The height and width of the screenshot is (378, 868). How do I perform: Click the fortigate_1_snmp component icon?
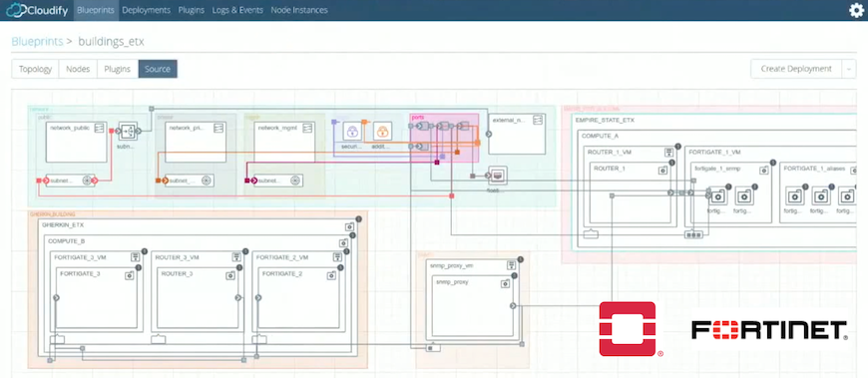pos(764,171)
